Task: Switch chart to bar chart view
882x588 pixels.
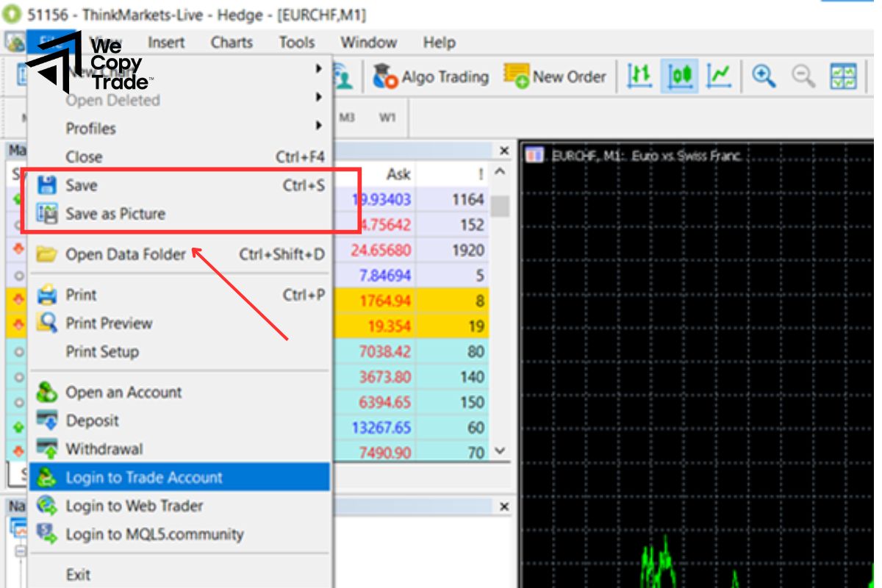Action: click(639, 76)
